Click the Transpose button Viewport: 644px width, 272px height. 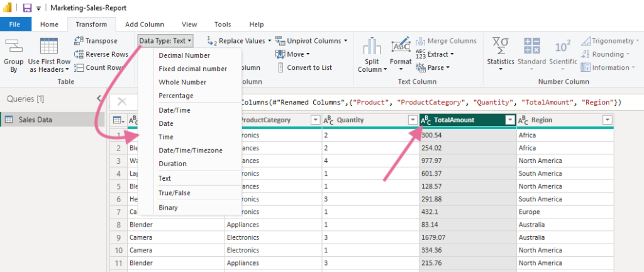tap(96, 41)
